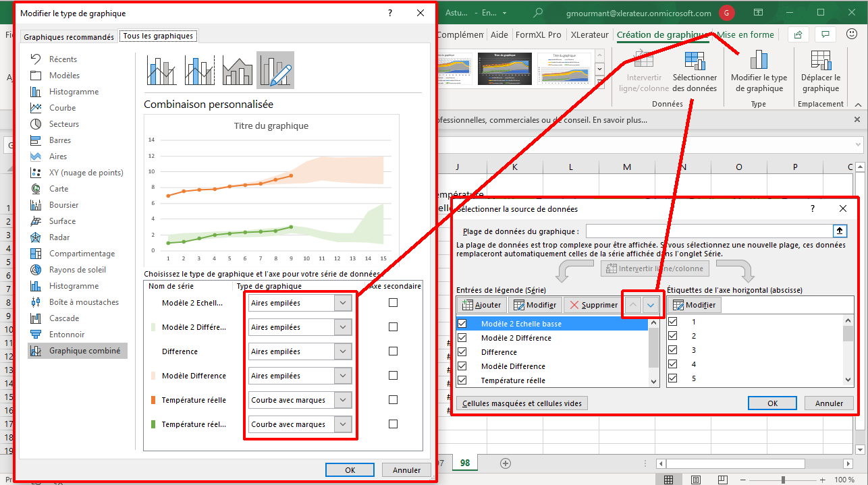Select Rayons de soleil chart type
The height and width of the screenshot is (485, 868).
76,270
